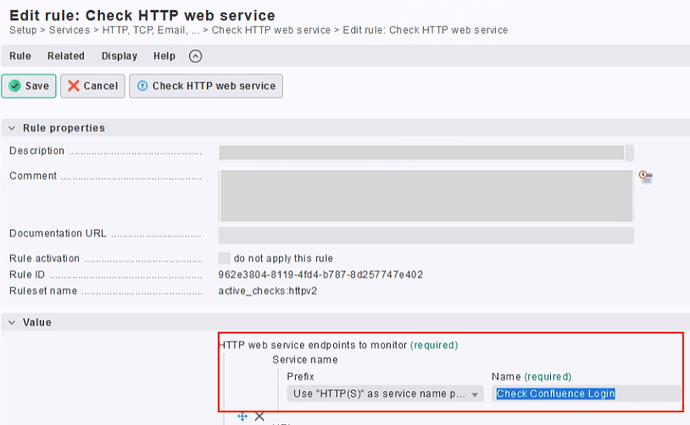Collapse the Value section
Viewport: 690px width, 425px height.
[x=12, y=322]
